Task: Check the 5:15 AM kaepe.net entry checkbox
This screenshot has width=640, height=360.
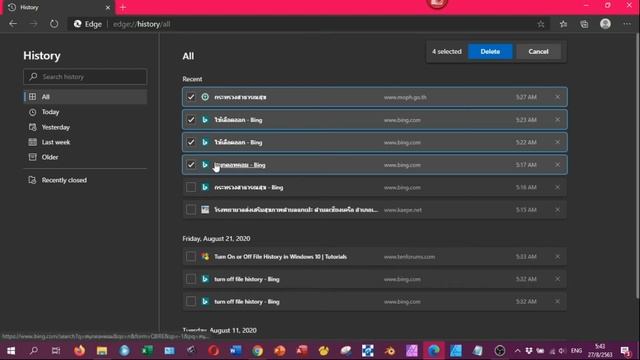Action: coord(191,209)
